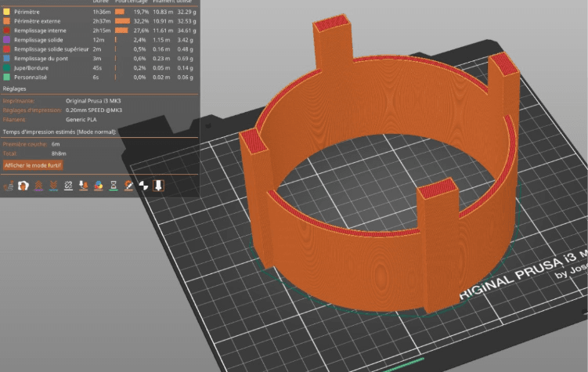Hide the Personnalisé feature row
The image size is (588, 372).
99,78
